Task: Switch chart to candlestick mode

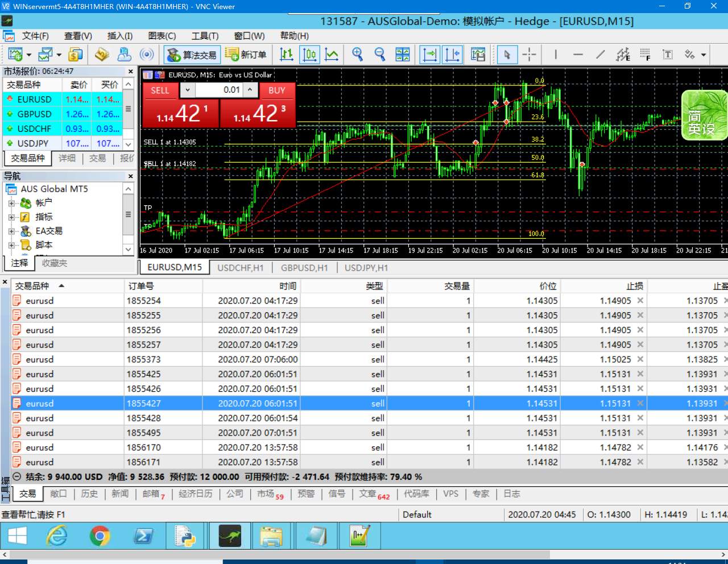Action: pyautogui.click(x=309, y=55)
